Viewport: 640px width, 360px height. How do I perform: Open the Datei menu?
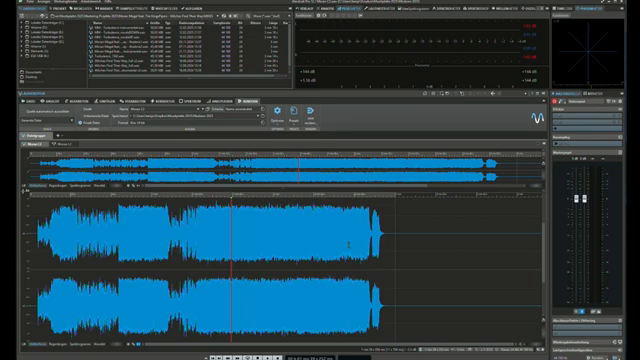(x=30, y=2)
